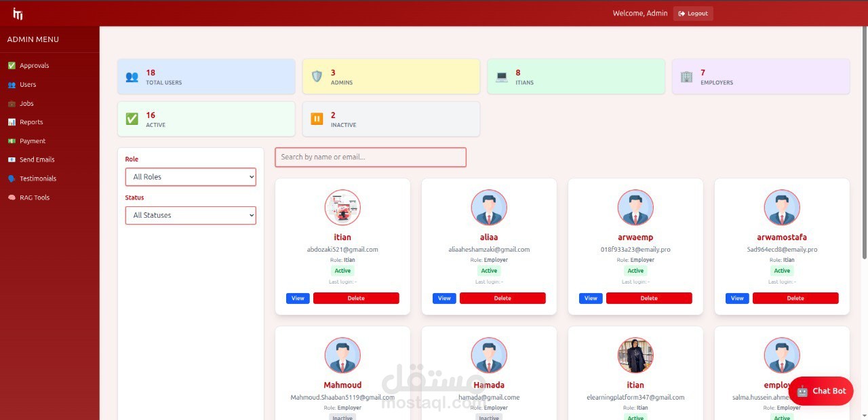
Task: Click the Admins stat card
Action: pyautogui.click(x=391, y=76)
